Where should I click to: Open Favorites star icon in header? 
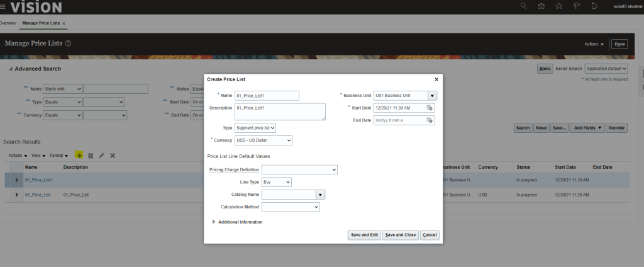pyautogui.click(x=558, y=6)
